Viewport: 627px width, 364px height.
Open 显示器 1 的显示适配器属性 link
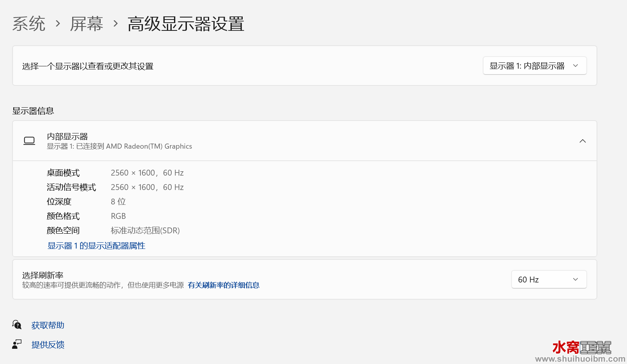pyautogui.click(x=96, y=246)
